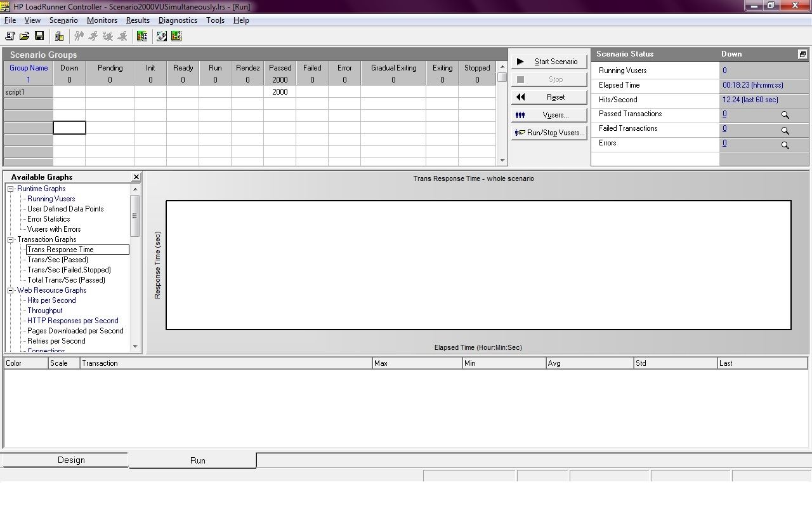Open the Help menu
Image resolution: width=812 pixels, height=508 pixels.
point(241,20)
